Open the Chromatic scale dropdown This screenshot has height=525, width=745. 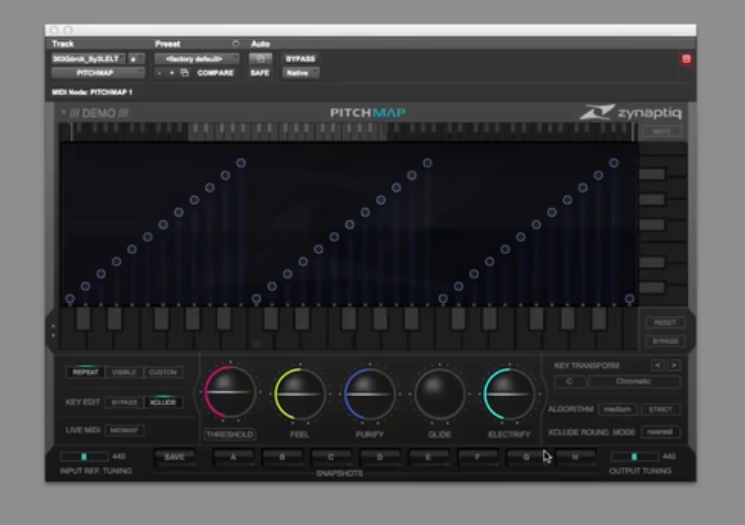point(634,382)
